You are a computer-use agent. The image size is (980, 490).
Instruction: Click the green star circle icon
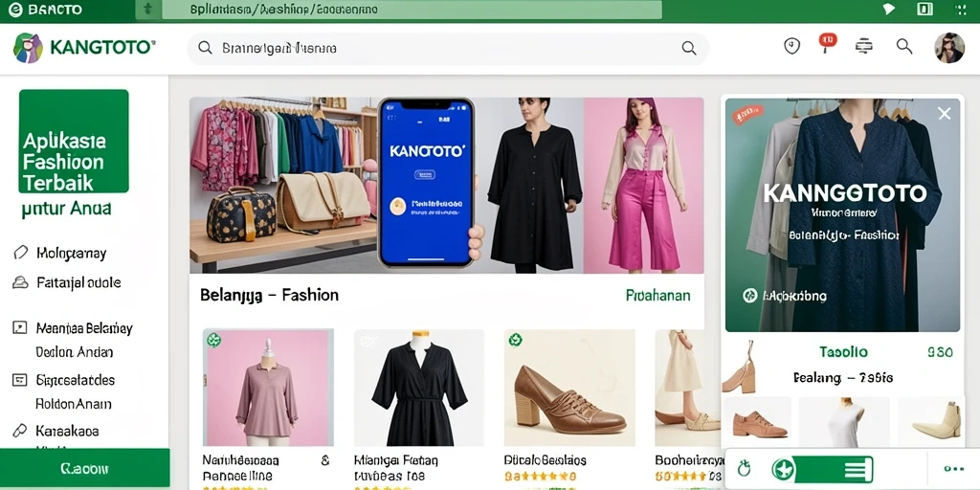783,469
